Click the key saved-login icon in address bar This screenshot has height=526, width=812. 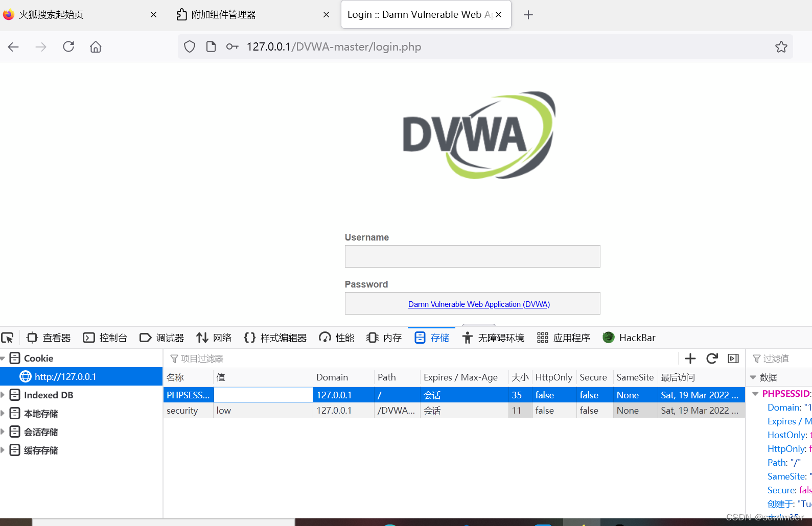pos(233,47)
